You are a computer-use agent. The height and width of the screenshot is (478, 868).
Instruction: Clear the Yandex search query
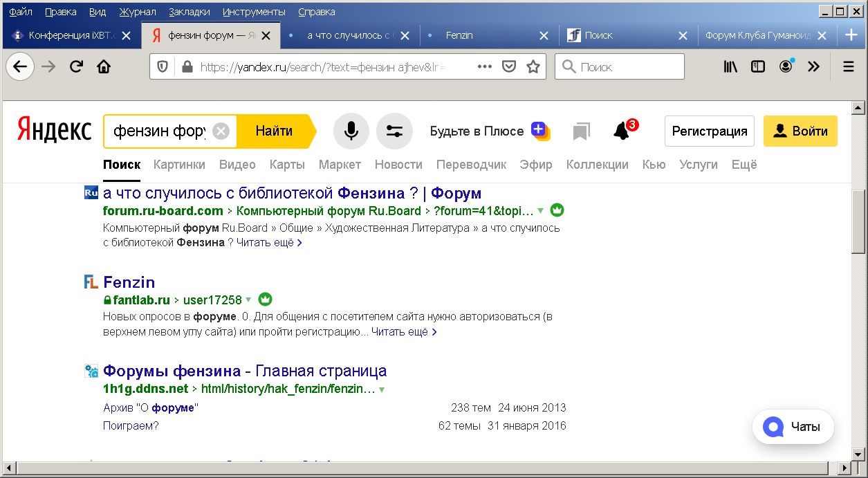(221, 131)
